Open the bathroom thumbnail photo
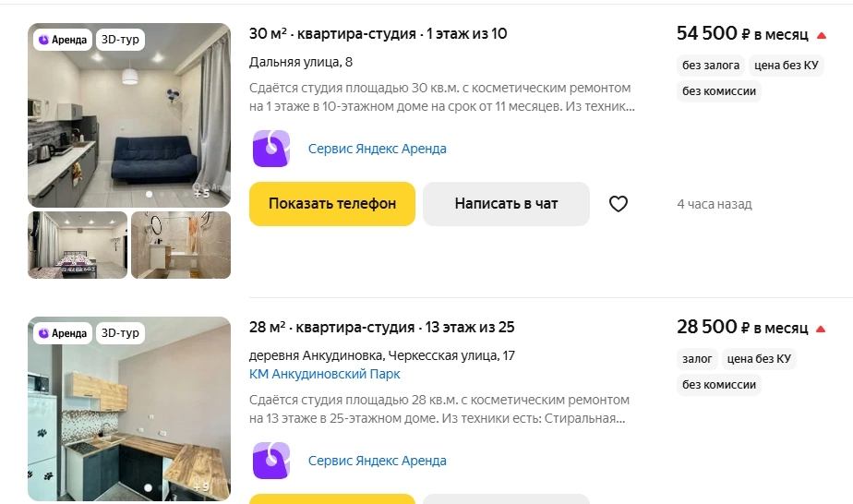The height and width of the screenshot is (504, 853). coord(181,246)
